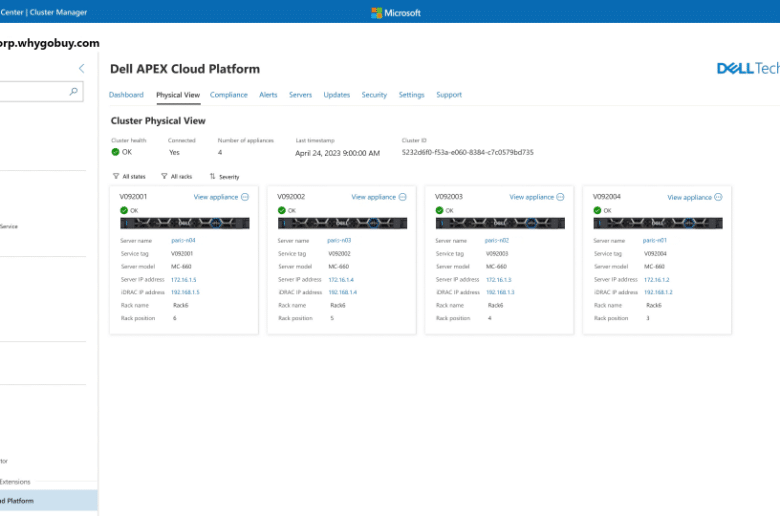Viewport: 780px width, 516px height.
Task: Click the V092003 server chassis image
Action: 500,223
